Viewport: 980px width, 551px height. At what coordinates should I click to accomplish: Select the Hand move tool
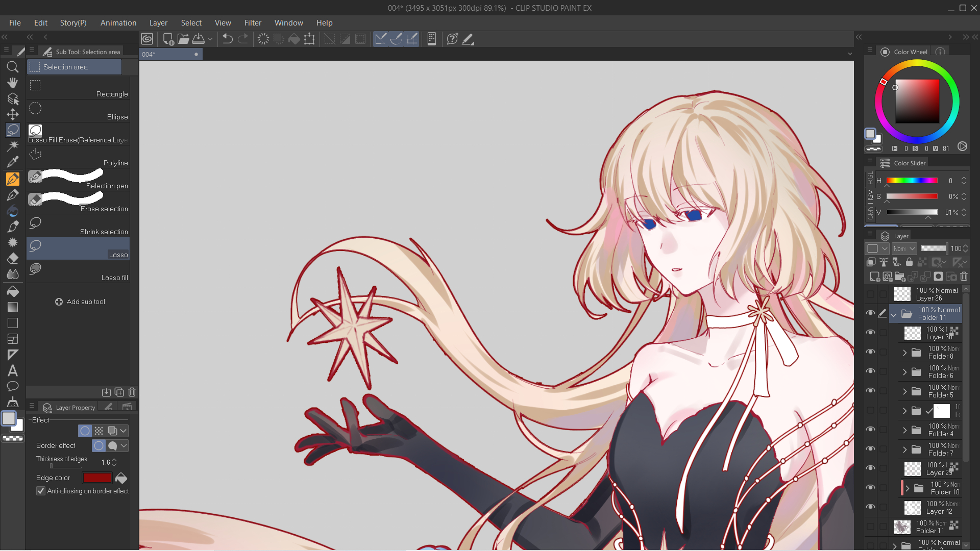(13, 83)
